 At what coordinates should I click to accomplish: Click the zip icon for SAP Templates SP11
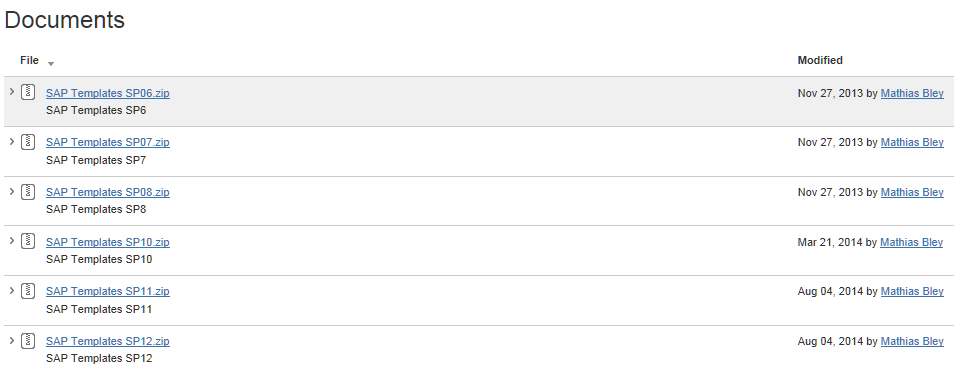[x=28, y=291]
